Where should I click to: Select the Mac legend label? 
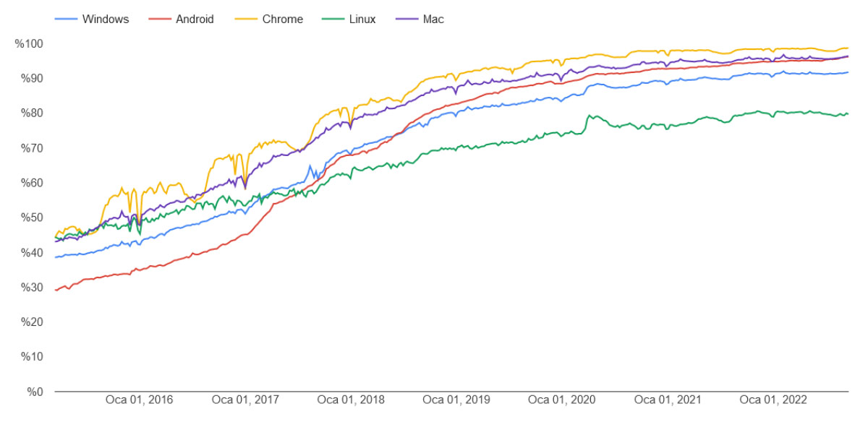tap(433, 20)
